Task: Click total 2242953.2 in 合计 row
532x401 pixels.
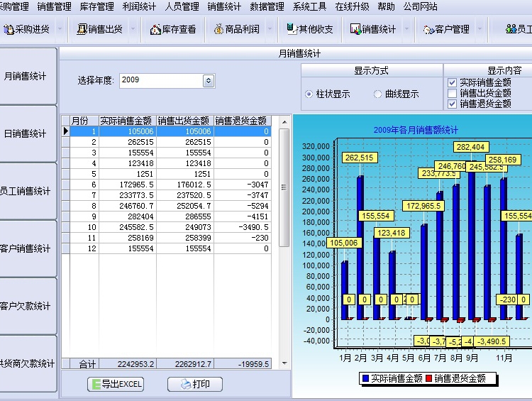Action: point(128,364)
